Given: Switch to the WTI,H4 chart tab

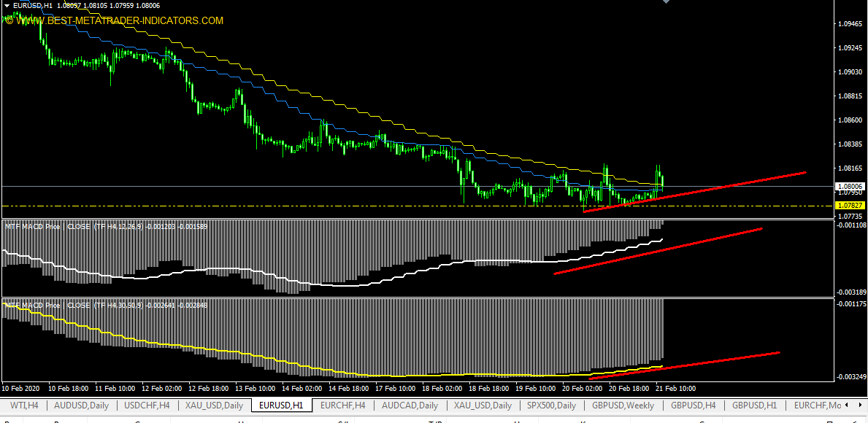Looking at the screenshot, I should pyautogui.click(x=25, y=405).
